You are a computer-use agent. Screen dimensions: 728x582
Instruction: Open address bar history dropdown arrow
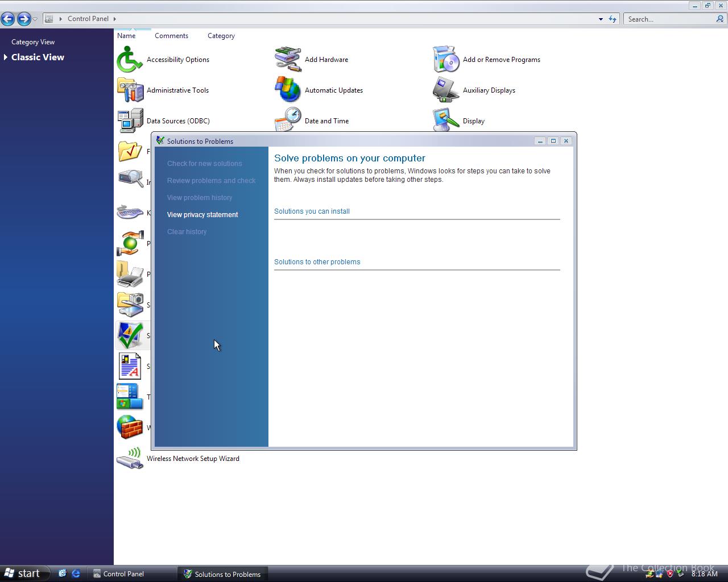coord(601,19)
